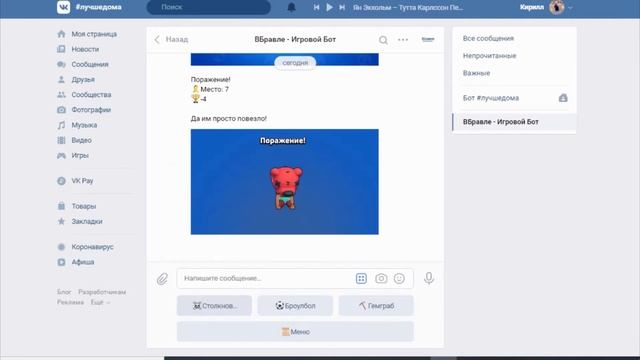640x360 pixels.
Task: Show Важные messages filter
Action: coord(476,73)
